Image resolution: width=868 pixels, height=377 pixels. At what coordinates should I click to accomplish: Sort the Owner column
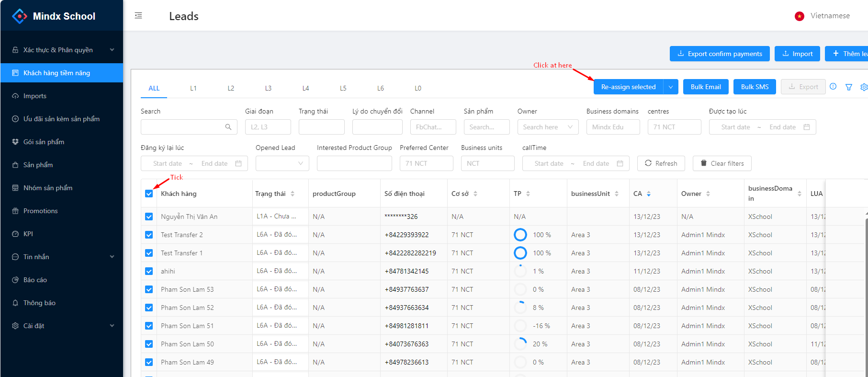click(708, 194)
